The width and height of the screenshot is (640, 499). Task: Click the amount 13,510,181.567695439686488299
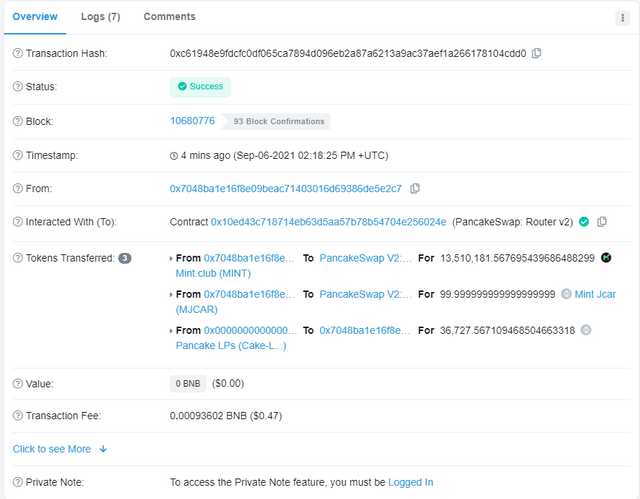pyautogui.click(x=517, y=258)
